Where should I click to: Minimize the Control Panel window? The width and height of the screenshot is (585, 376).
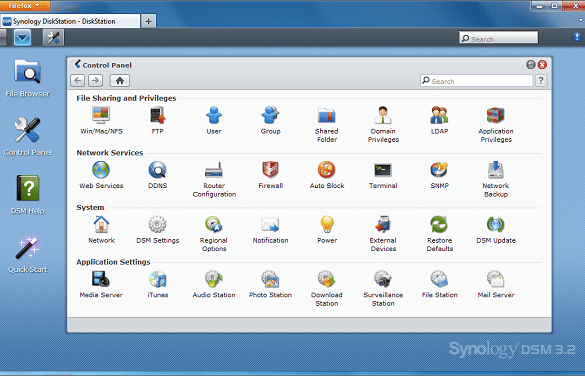pyautogui.click(x=531, y=65)
